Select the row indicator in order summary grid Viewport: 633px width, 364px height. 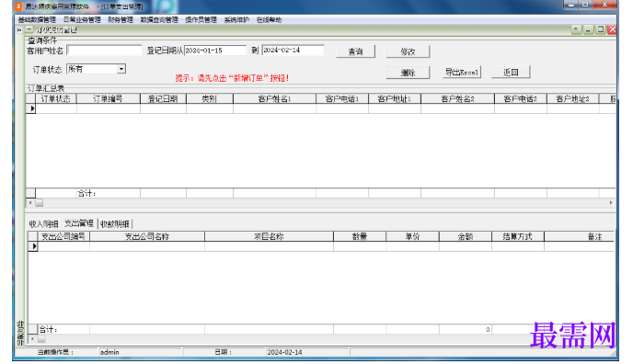pyautogui.click(x=30, y=108)
